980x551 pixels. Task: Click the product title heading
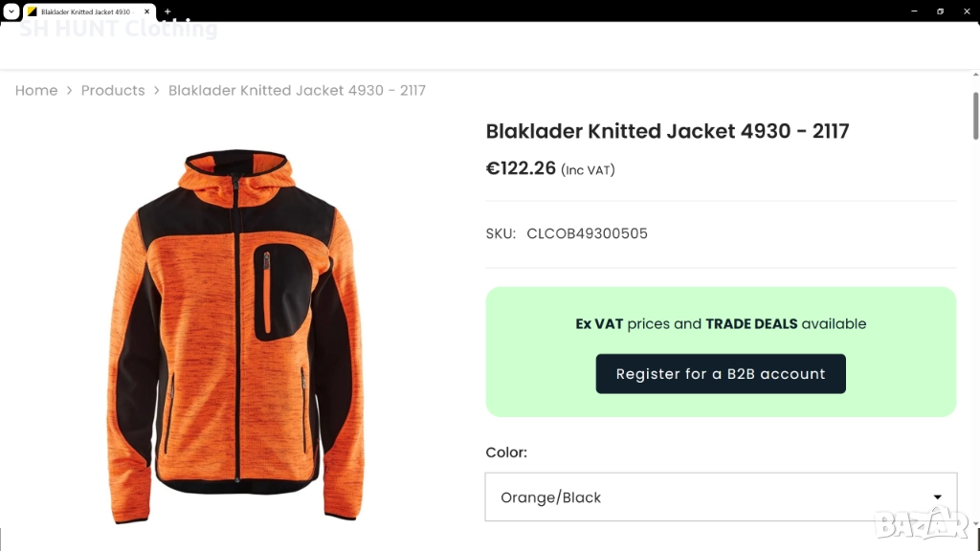[x=667, y=131]
